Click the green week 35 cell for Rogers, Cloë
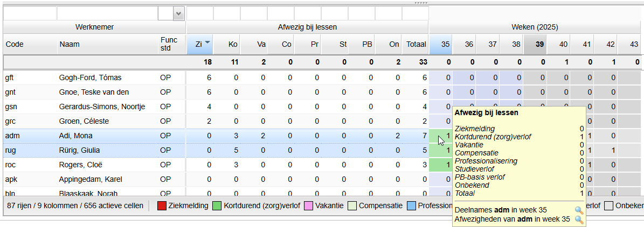Screen dimensions: 644x227 pyautogui.click(x=441, y=165)
